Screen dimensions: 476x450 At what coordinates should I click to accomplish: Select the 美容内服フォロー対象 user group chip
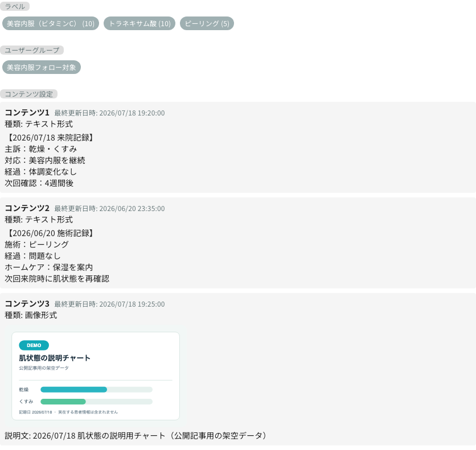(x=42, y=67)
